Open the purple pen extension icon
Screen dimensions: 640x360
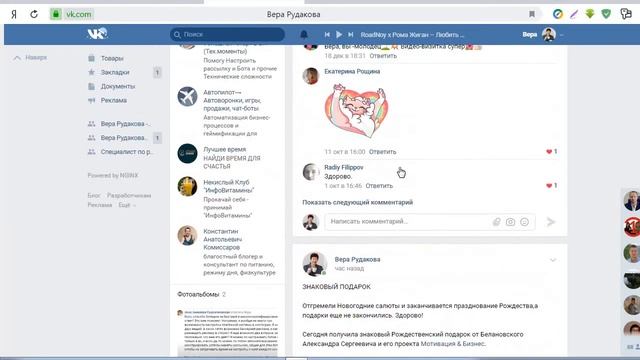tap(574, 14)
